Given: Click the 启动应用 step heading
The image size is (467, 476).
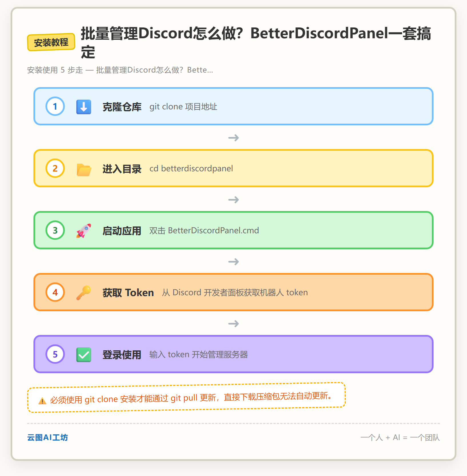Looking at the screenshot, I should pyautogui.click(x=122, y=231).
